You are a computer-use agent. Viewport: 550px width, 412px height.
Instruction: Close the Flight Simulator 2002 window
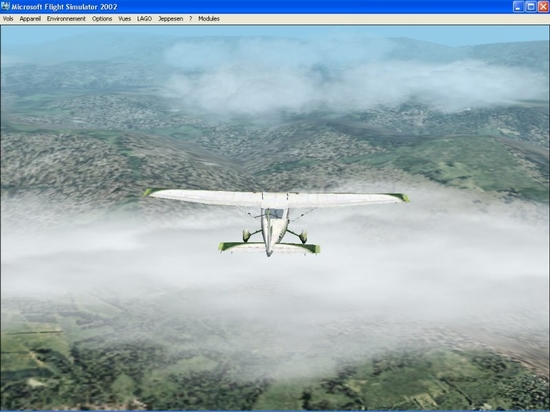point(543,7)
